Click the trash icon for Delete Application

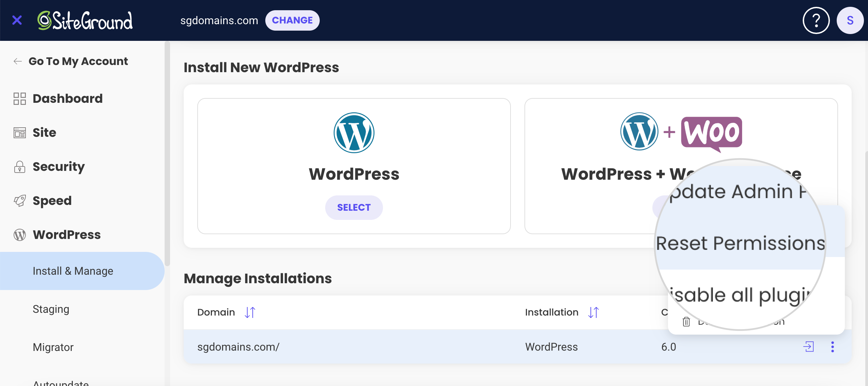[x=686, y=322]
